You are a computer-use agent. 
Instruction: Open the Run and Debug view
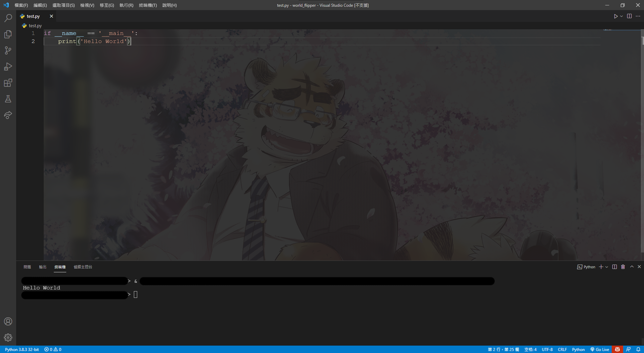(x=8, y=66)
